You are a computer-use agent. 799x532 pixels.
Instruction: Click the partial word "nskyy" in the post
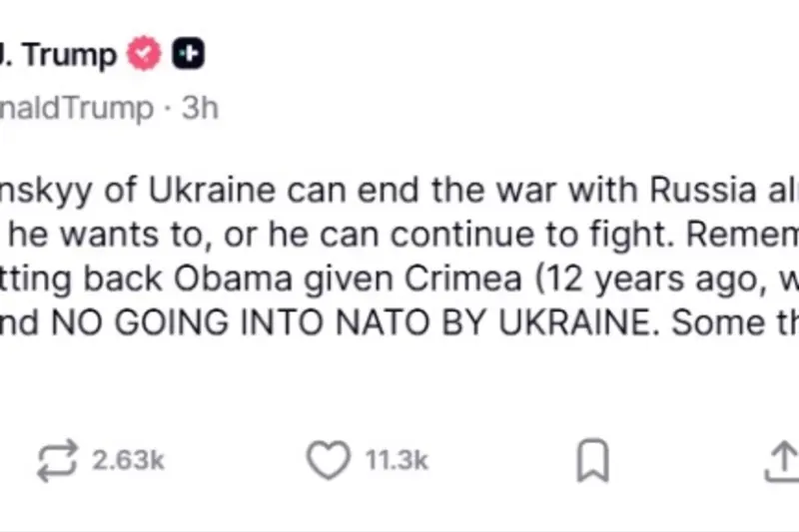46,191
